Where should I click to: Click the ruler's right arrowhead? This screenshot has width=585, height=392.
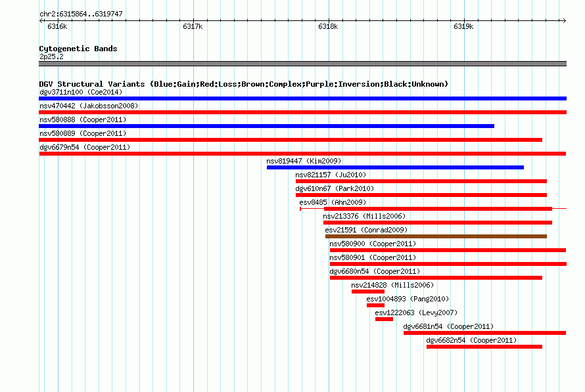tap(564, 21)
